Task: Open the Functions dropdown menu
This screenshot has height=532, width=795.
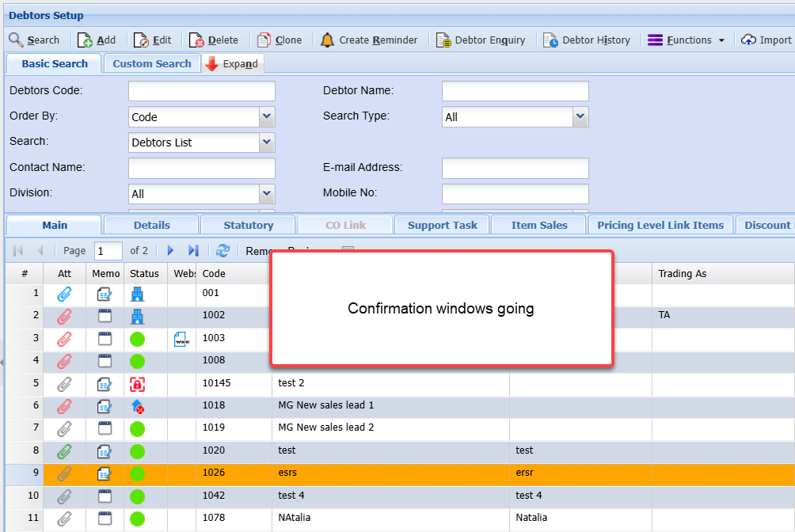Action: click(x=686, y=40)
